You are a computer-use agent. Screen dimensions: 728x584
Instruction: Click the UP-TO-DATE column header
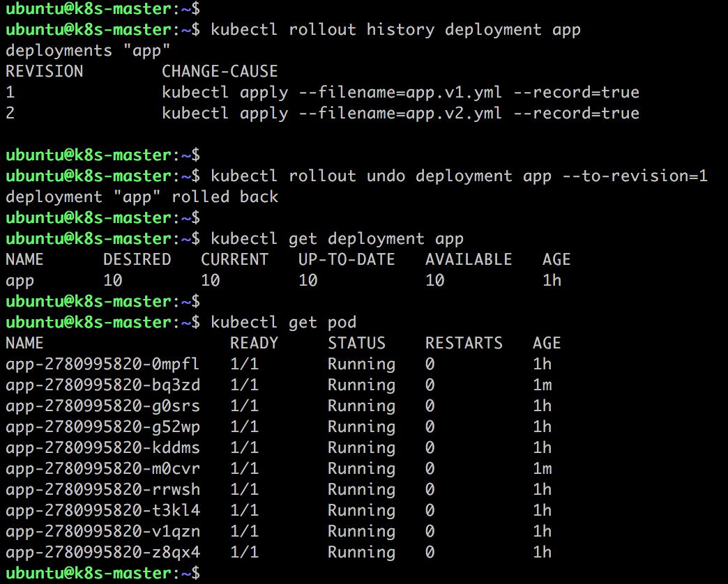pyautogui.click(x=347, y=259)
